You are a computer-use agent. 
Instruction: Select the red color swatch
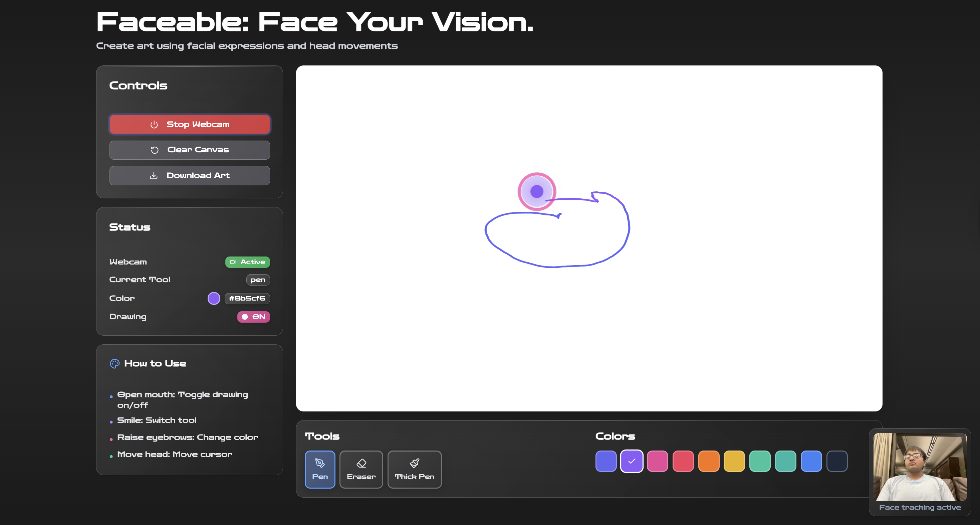coord(683,461)
